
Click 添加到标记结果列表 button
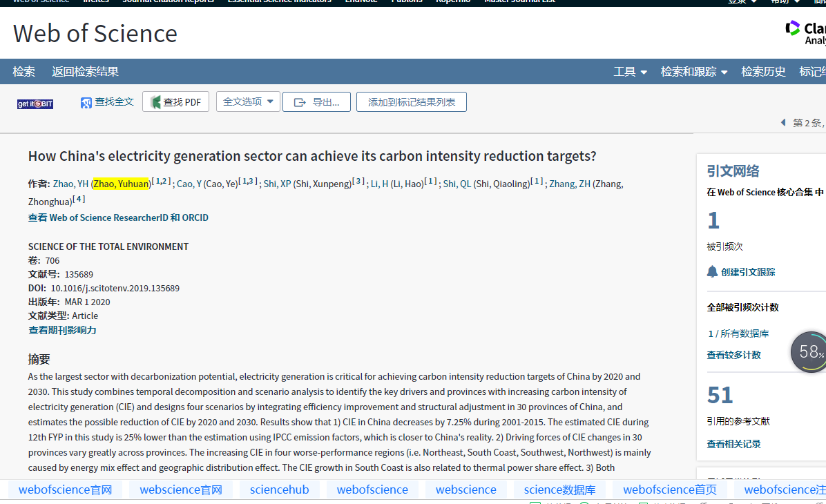[412, 101]
